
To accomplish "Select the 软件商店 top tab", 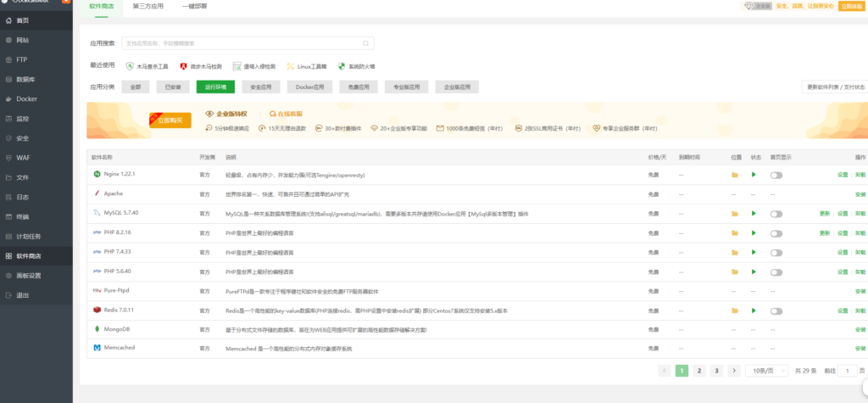I will (x=101, y=6).
